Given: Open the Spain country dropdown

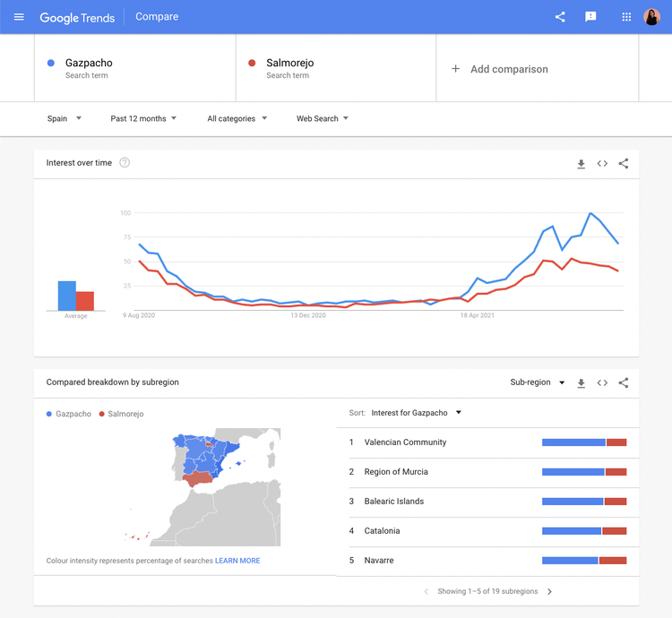Looking at the screenshot, I should (x=64, y=118).
